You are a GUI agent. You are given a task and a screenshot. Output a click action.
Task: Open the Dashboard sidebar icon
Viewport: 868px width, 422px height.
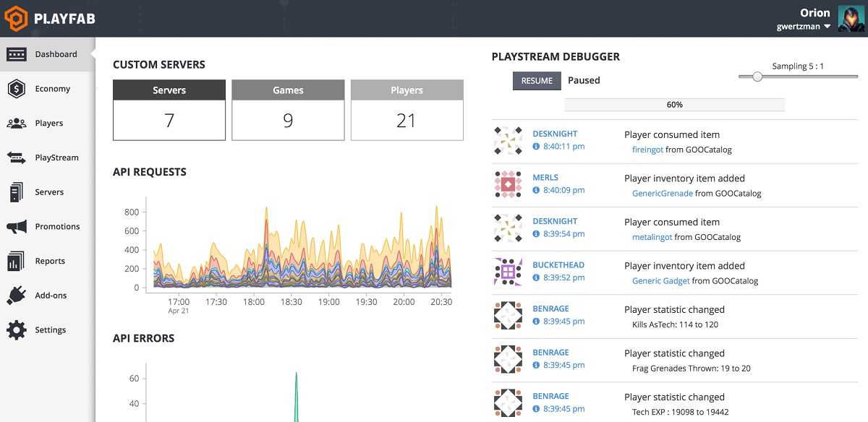pyautogui.click(x=17, y=54)
